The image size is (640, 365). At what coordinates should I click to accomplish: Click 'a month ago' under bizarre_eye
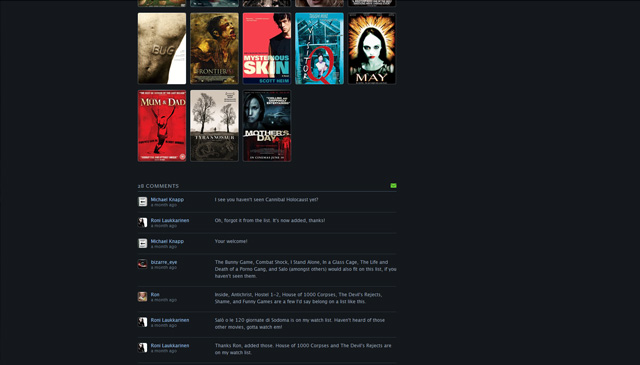click(164, 267)
